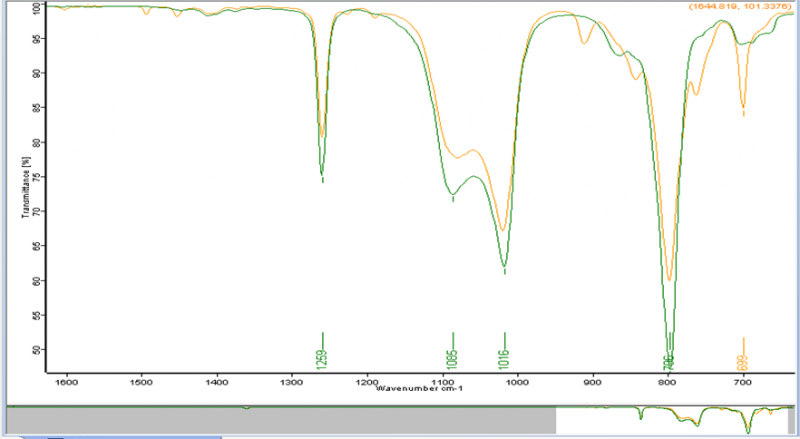This screenshot has width=800, height=439.
Task: Click the 95 tick on the transmittance axis
Action: coord(36,39)
